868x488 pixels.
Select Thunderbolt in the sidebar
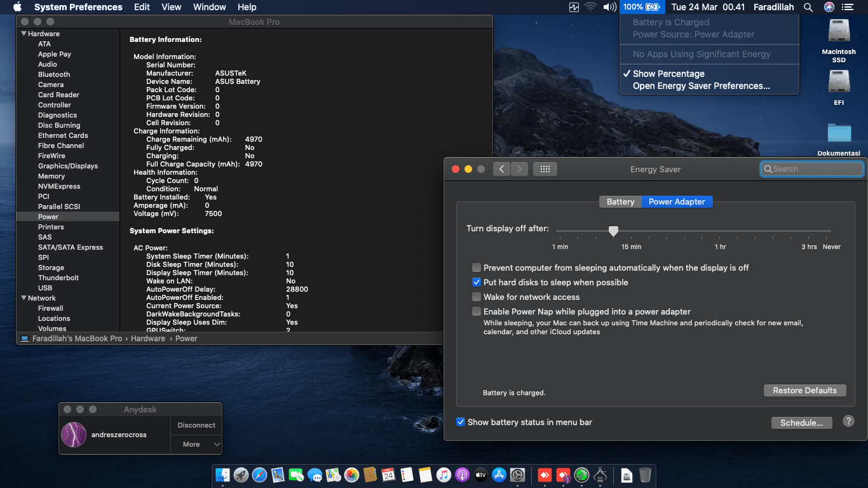[58, 278]
